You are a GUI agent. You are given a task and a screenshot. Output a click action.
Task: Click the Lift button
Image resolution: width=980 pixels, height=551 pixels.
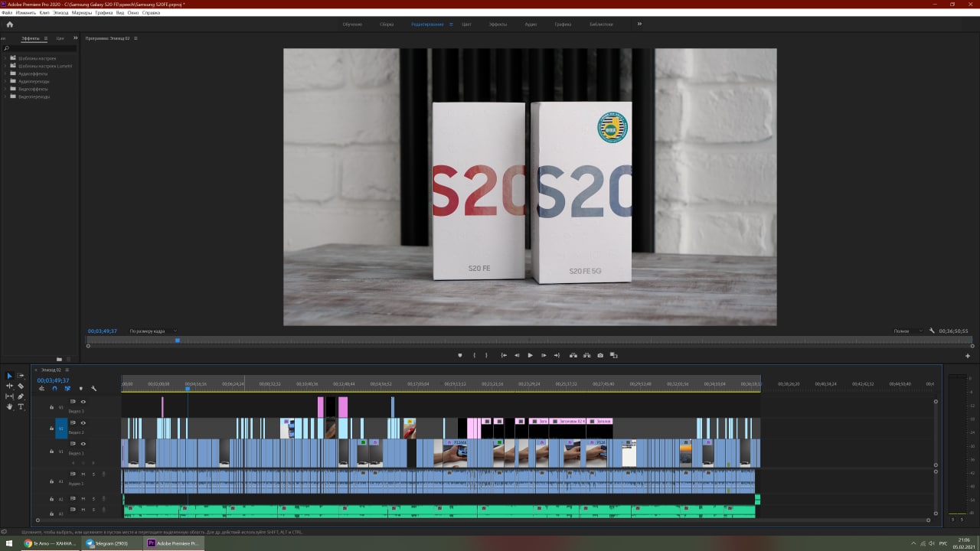coord(573,355)
